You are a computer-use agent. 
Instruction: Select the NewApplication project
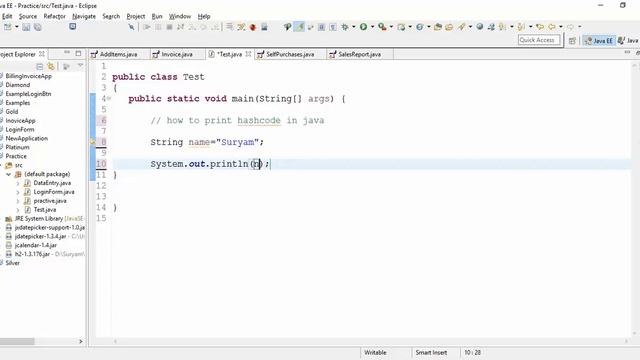pyautogui.click(x=27, y=139)
